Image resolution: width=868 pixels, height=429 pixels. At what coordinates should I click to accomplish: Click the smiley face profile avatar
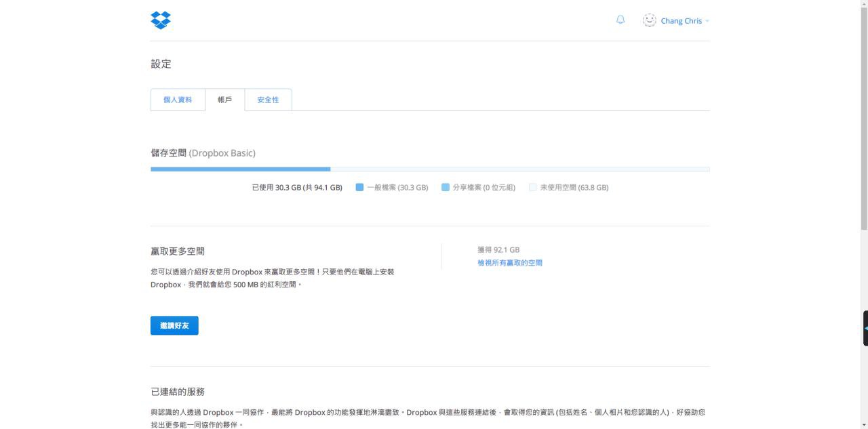coord(650,20)
